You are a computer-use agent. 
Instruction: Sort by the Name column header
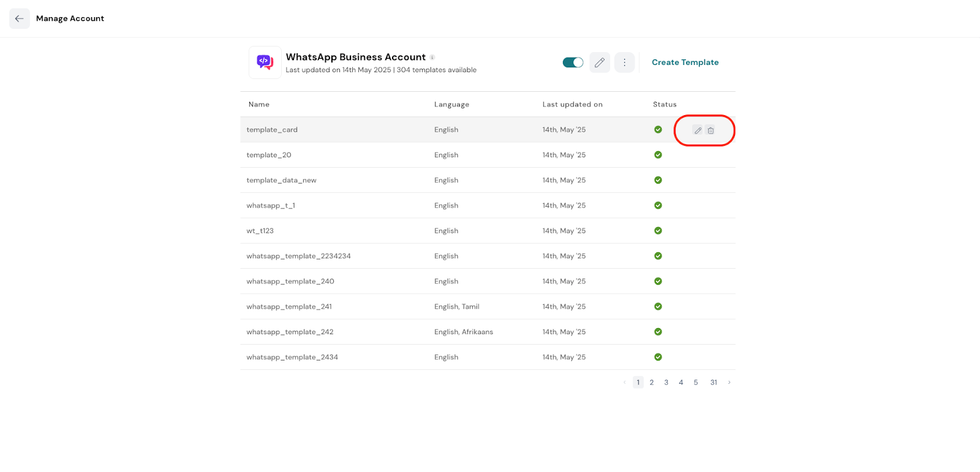click(x=259, y=105)
